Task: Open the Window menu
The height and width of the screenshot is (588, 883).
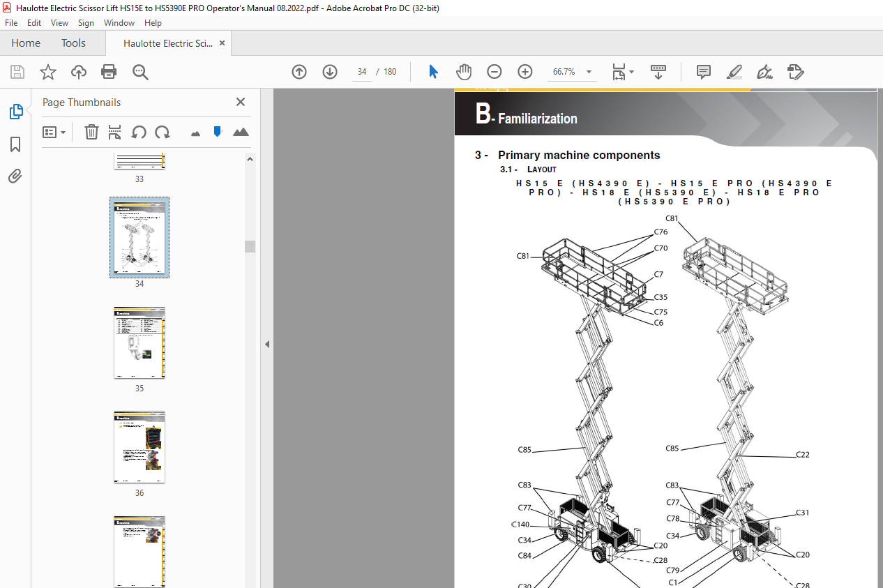Action: [x=119, y=23]
